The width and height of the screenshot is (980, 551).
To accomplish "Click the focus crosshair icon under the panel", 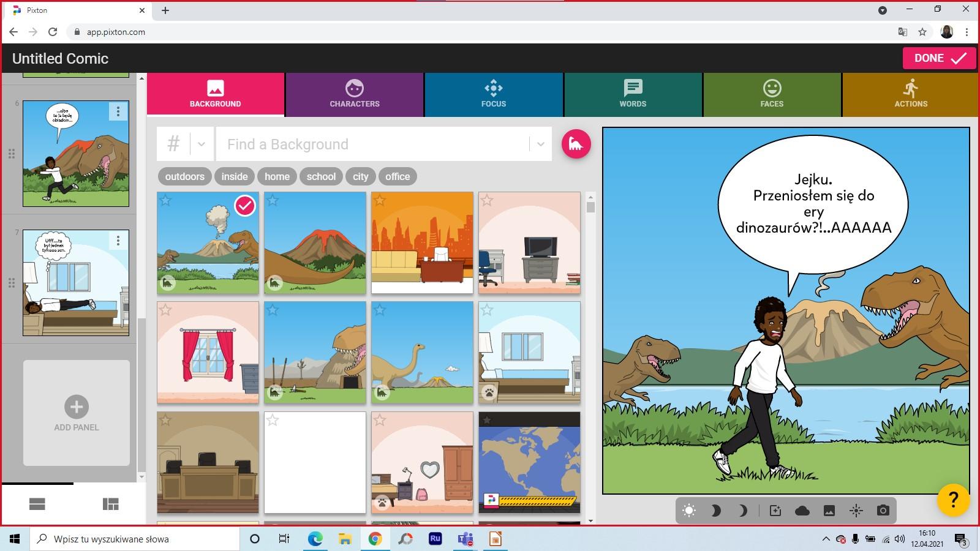I will pos(856,511).
